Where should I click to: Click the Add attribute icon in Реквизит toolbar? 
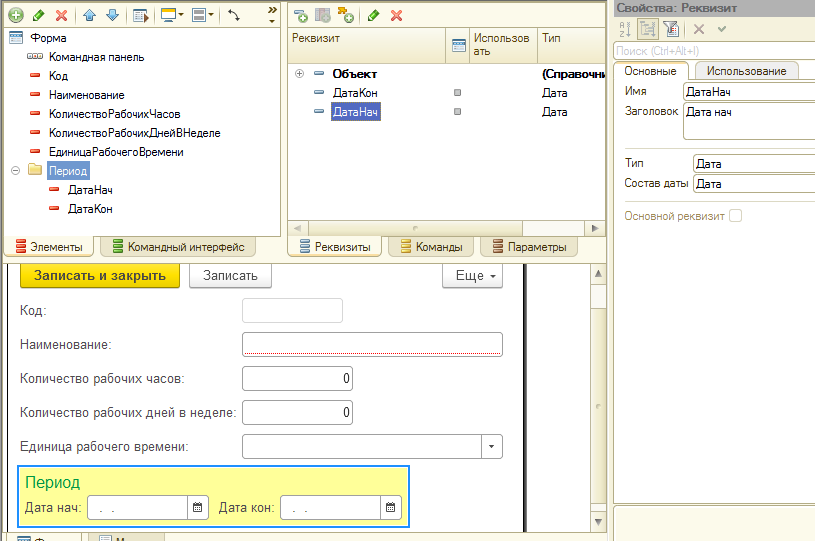300,15
